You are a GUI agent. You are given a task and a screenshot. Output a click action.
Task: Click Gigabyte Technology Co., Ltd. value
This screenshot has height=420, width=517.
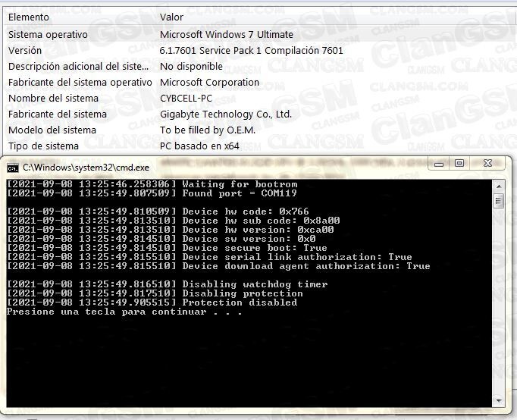coord(226,114)
